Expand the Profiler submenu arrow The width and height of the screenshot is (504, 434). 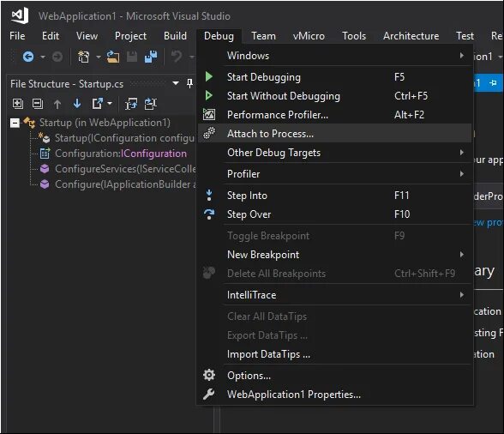462,174
